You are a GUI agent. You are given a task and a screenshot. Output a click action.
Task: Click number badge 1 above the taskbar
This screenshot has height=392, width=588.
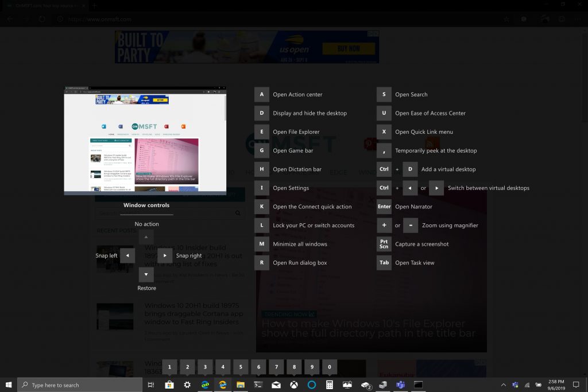click(169, 367)
